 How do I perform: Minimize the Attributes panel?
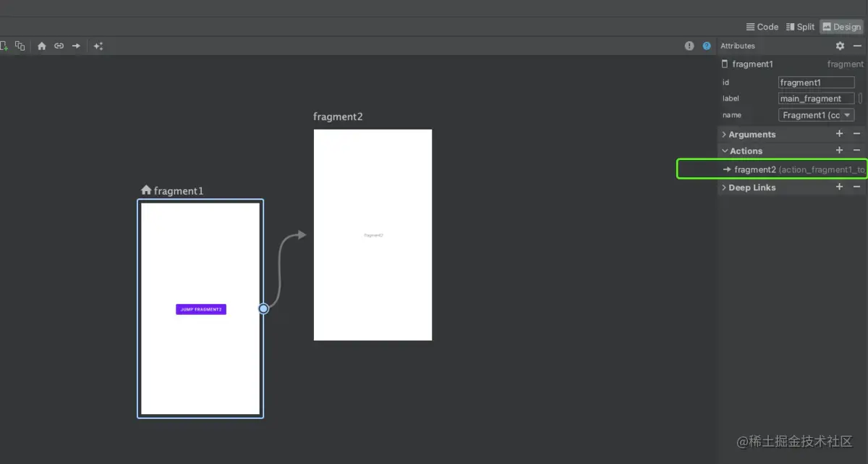[x=857, y=46]
